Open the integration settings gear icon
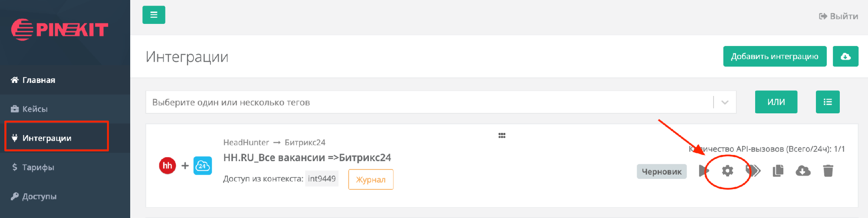Image resolution: width=868 pixels, height=218 pixels. pyautogui.click(x=727, y=171)
